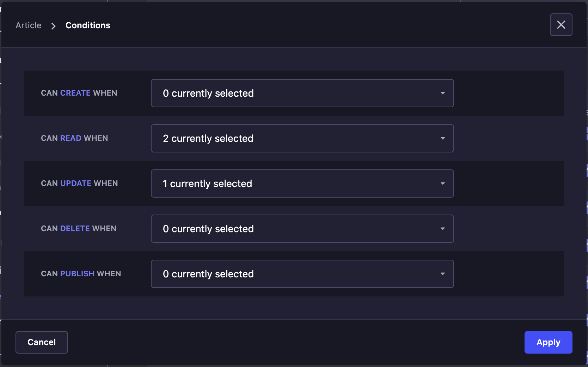Expand the chevron on the read conditions selector

click(443, 138)
